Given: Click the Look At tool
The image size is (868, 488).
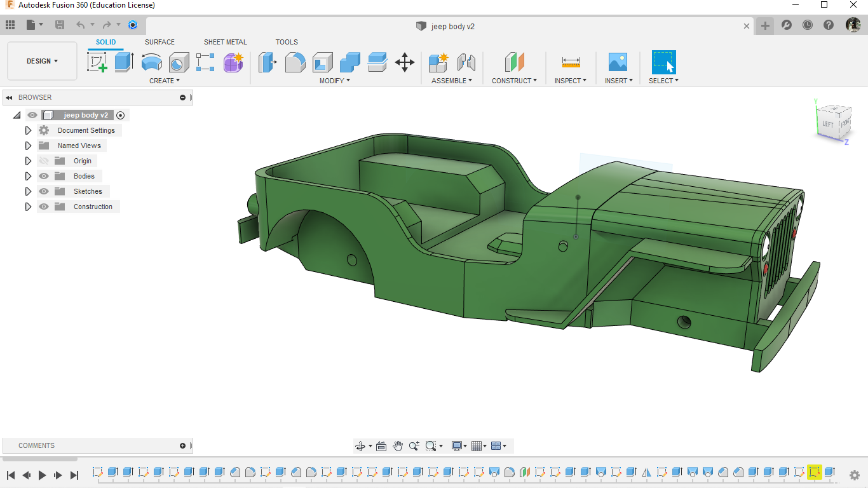Looking at the screenshot, I should click(x=381, y=446).
